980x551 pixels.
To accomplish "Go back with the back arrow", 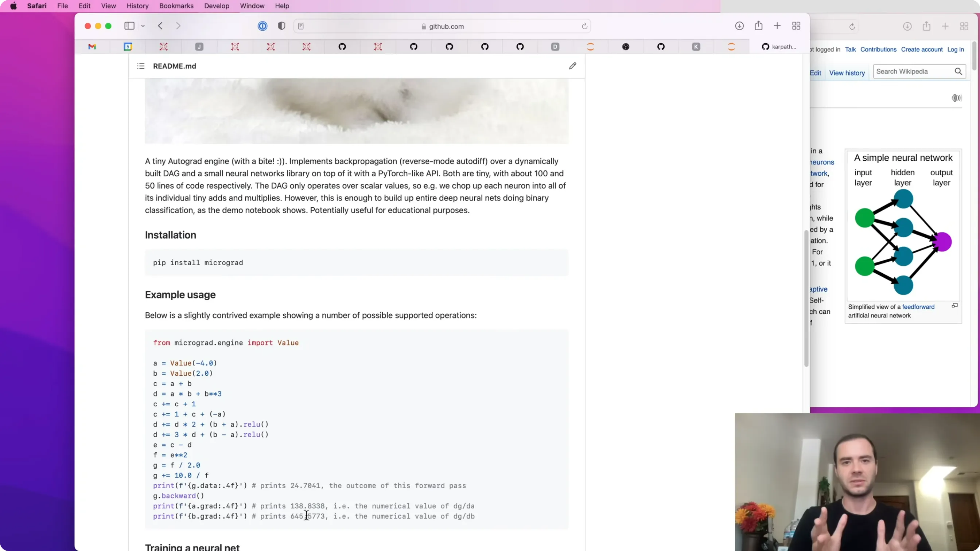I will (160, 26).
